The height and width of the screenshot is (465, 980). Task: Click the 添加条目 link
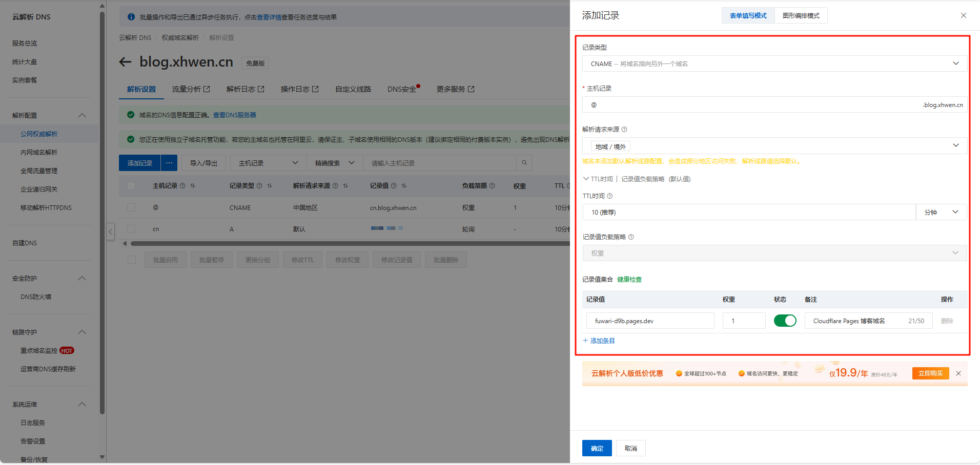(x=599, y=341)
